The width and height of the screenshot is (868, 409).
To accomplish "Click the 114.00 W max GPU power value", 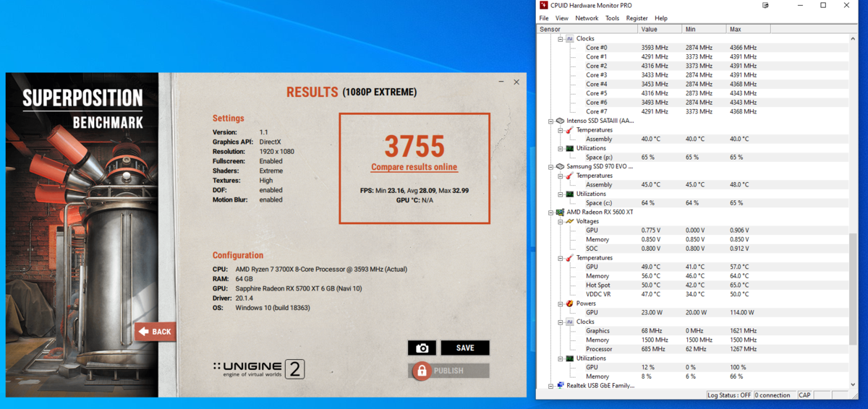I will click(743, 313).
